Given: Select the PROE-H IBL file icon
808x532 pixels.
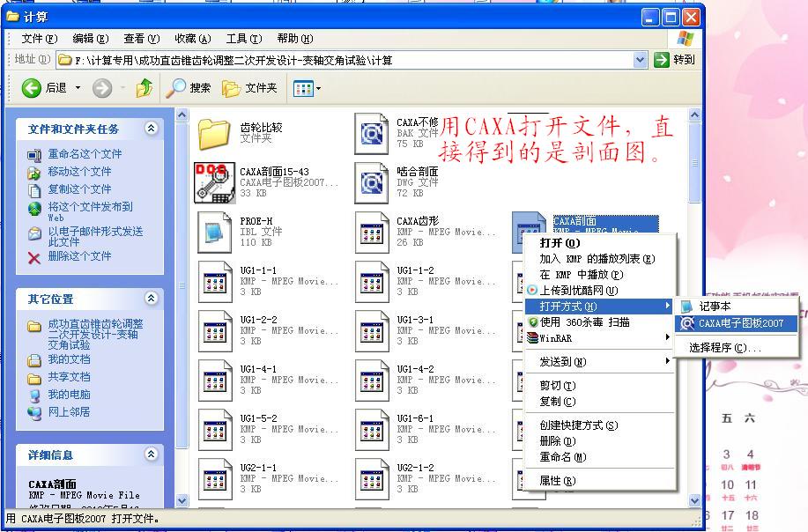Looking at the screenshot, I should 214,233.
